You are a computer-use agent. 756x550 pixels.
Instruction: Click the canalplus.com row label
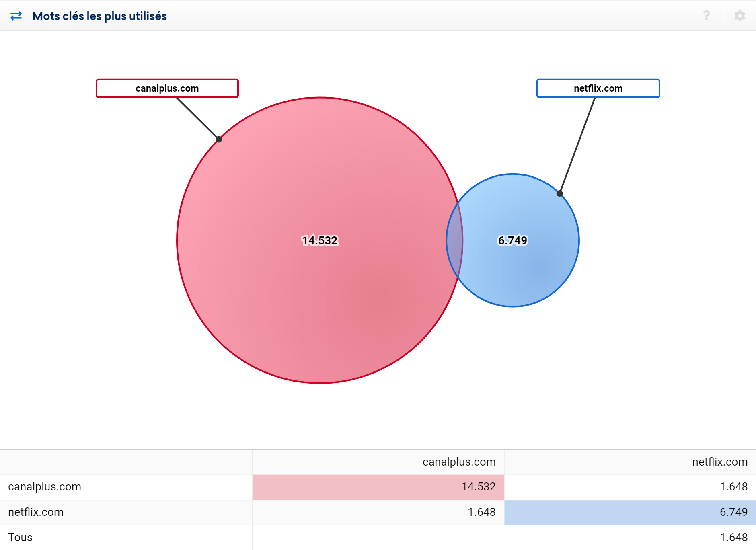tap(45, 487)
